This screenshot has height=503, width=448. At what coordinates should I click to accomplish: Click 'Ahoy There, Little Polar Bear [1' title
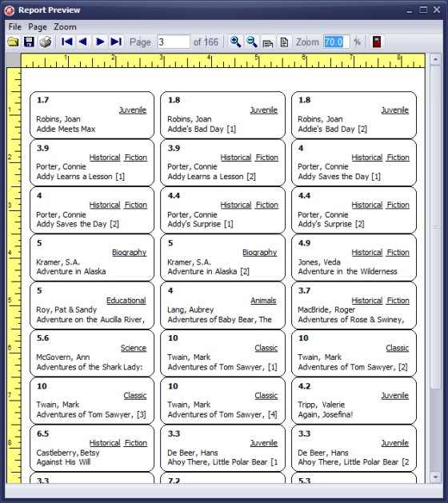coord(222,462)
